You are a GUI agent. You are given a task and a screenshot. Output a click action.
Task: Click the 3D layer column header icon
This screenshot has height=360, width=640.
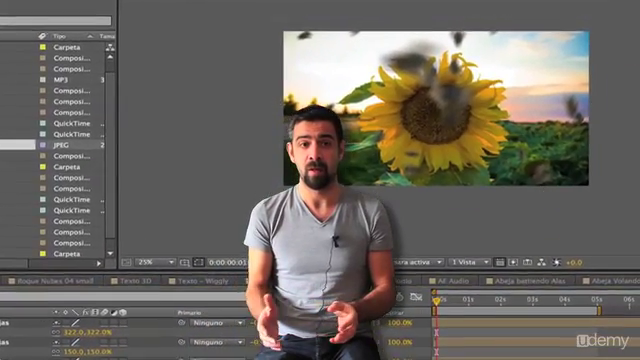tap(122, 313)
